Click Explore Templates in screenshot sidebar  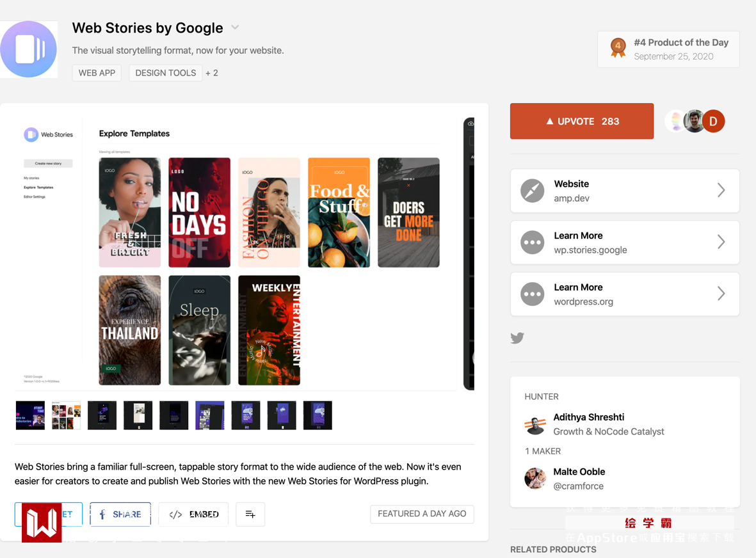38,187
